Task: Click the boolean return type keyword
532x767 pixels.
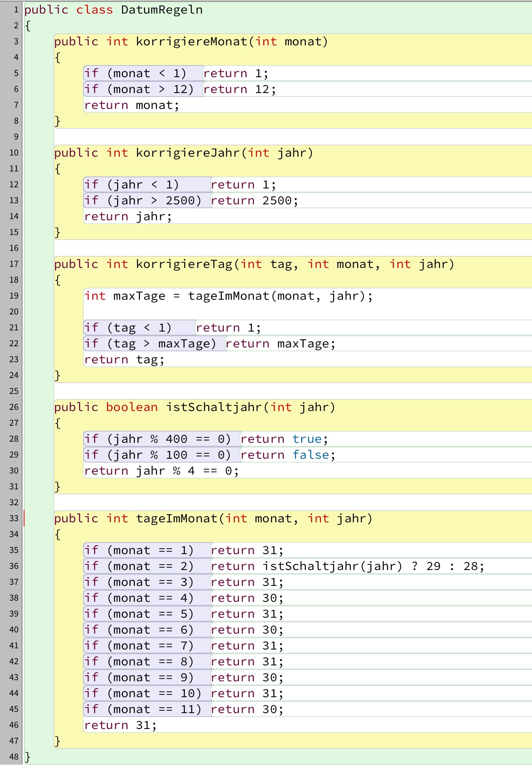Action: coord(132,407)
